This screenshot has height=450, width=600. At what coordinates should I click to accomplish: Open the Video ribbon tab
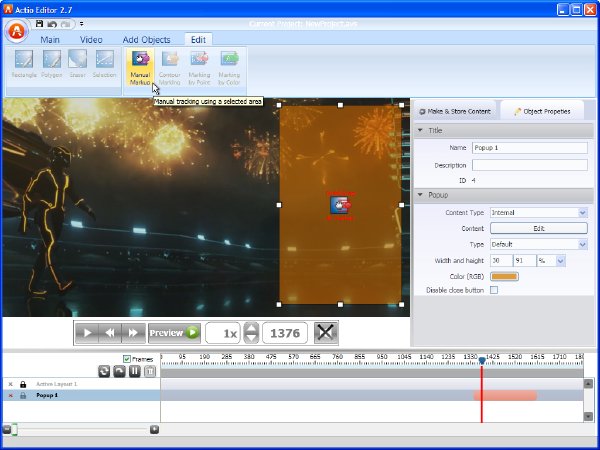coord(91,40)
